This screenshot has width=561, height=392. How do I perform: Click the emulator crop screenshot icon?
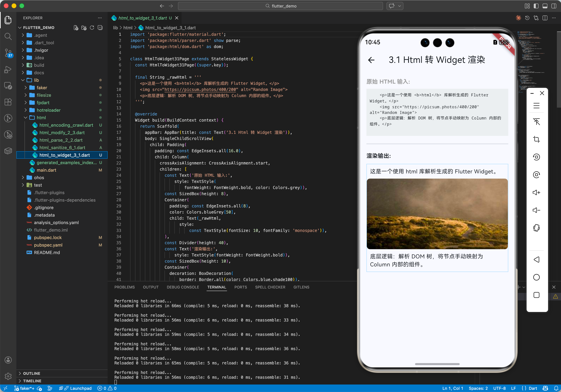tap(536, 139)
